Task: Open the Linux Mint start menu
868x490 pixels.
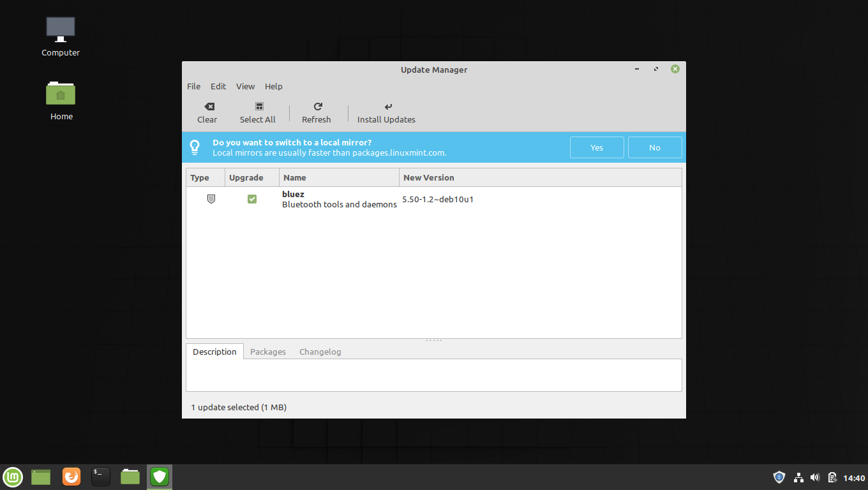Action: click(x=13, y=477)
